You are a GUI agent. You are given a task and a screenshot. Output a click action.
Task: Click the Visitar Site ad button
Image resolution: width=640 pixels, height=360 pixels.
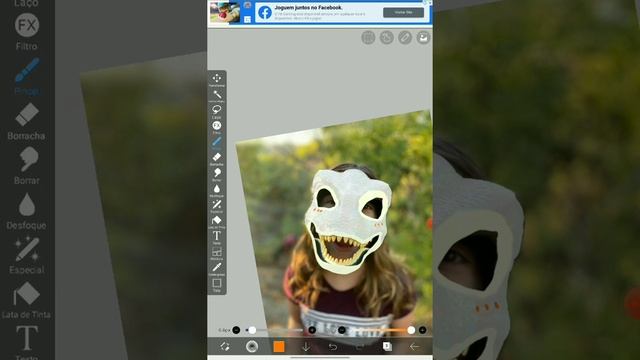tap(403, 13)
